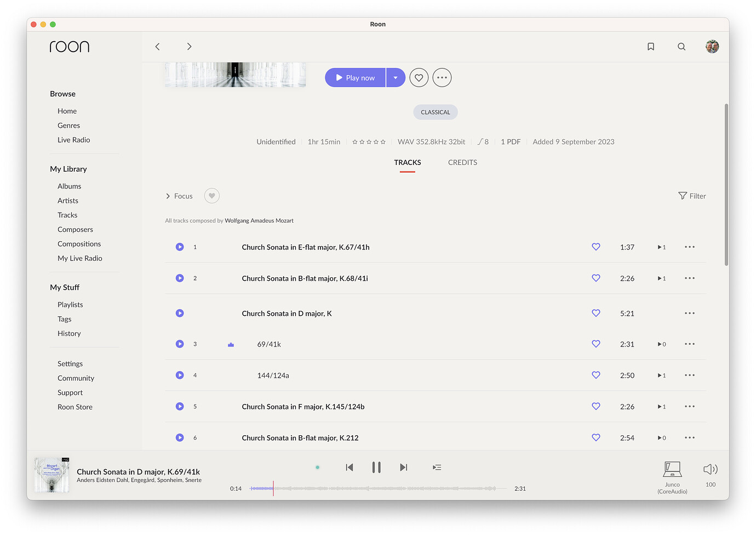756x535 pixels.
Task: Favorite track 1, Church Sonata K.67/41h
Action: click(x=595, y=247)
